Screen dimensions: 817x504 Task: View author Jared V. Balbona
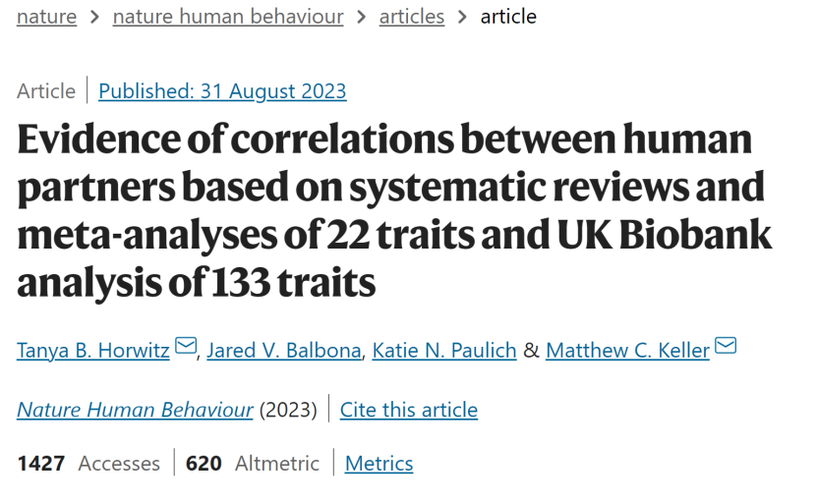pos(284,351)
